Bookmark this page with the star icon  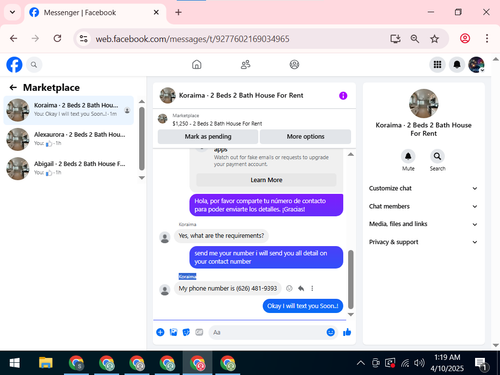[434, 39]
